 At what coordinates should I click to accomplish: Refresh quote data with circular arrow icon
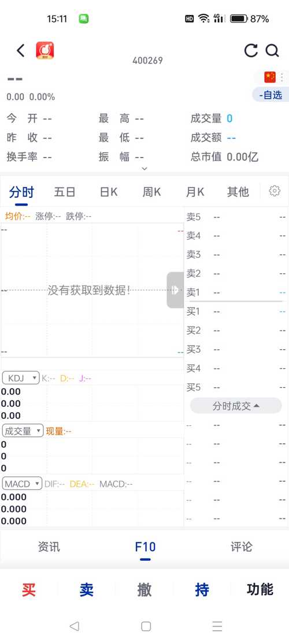click(251, 51)
